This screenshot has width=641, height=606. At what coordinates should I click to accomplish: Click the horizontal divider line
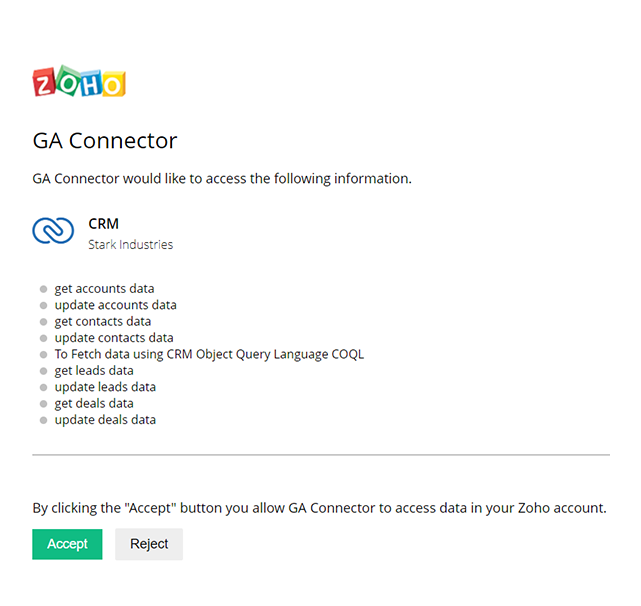coord(320,455)
